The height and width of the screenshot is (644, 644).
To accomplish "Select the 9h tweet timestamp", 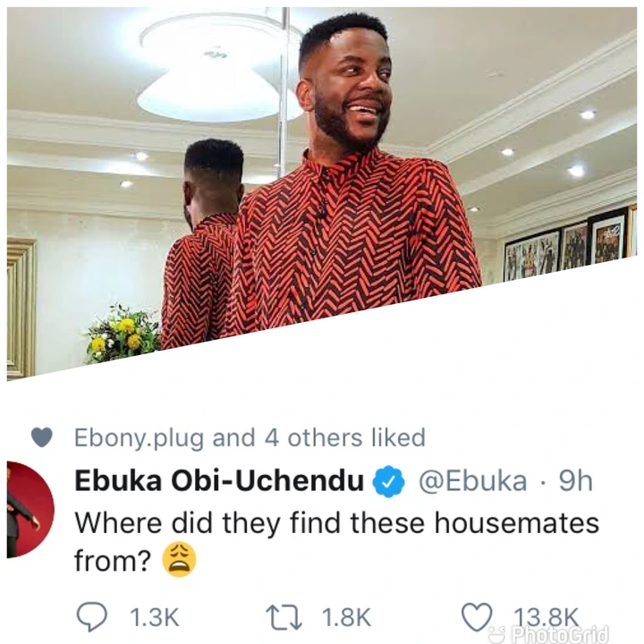I will point(575,481).
